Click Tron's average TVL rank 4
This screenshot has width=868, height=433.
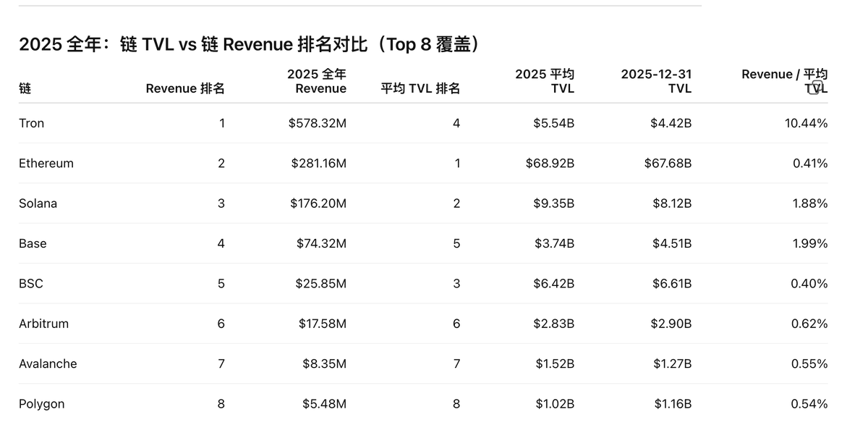pos(456,123)
